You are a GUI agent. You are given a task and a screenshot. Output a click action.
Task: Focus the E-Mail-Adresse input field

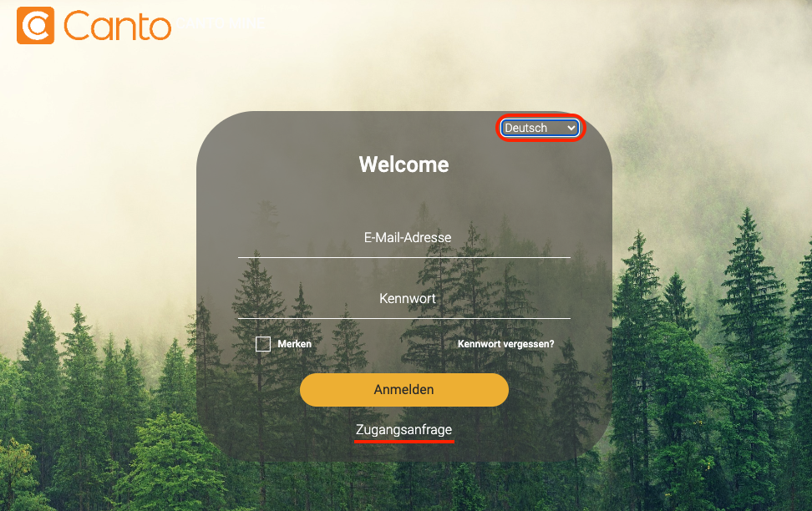coord(404,238)
